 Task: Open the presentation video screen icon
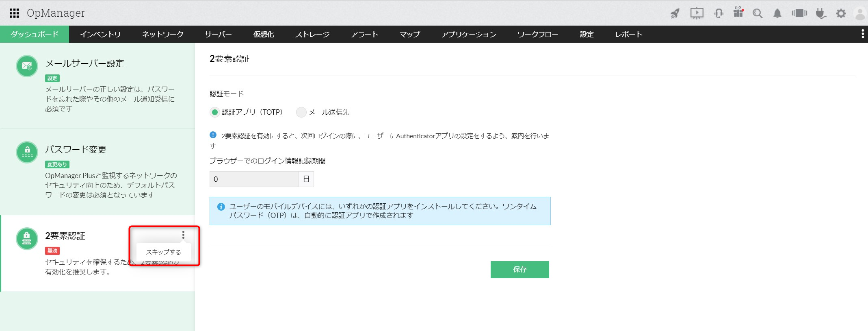pyautogui.click(x=697, y=13)
